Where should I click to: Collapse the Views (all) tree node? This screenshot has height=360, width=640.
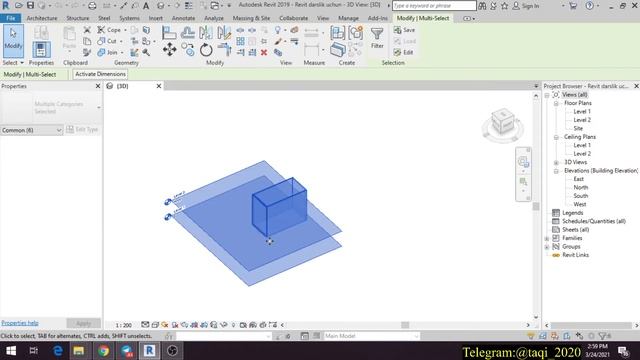547,95
